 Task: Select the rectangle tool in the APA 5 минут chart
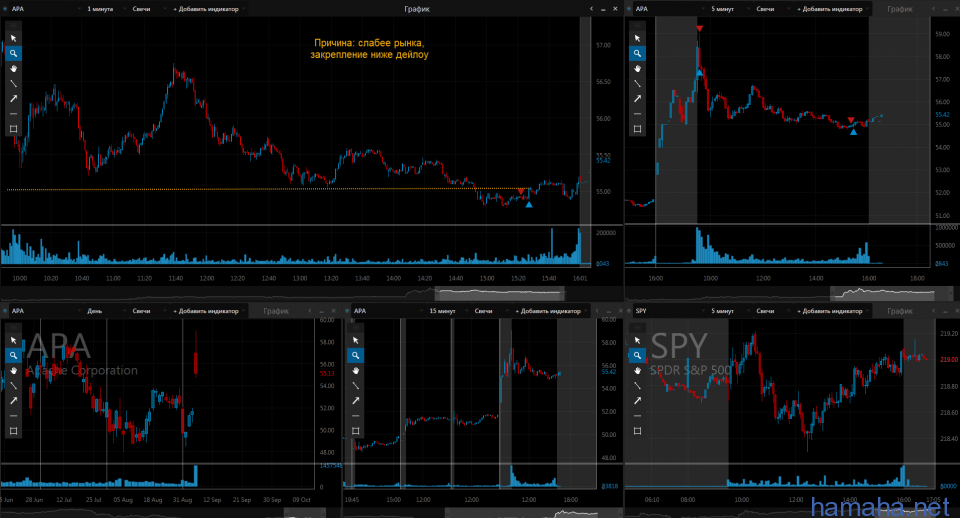(x=637, y=129)
